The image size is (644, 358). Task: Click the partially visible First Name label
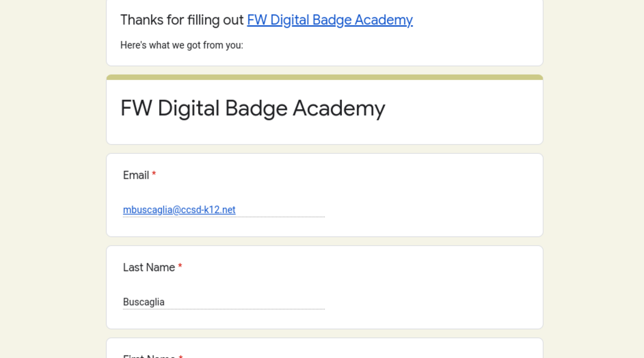[x=149, y=356]
